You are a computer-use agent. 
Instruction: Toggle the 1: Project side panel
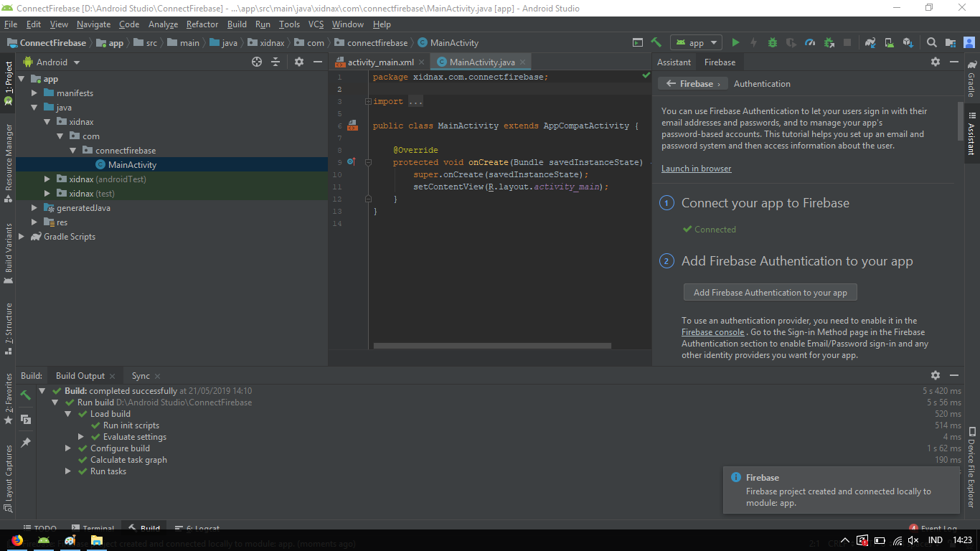[9, 83]
